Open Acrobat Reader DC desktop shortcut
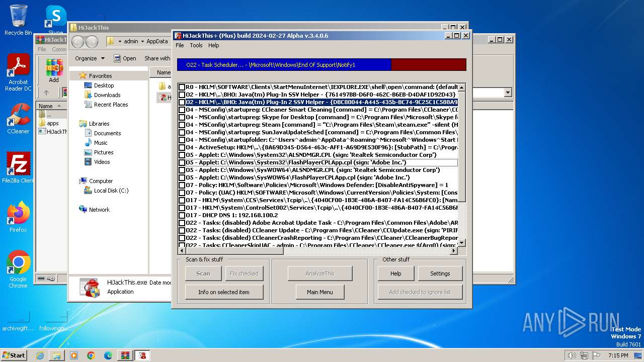644x362 pixels. [x=18, y=73]
